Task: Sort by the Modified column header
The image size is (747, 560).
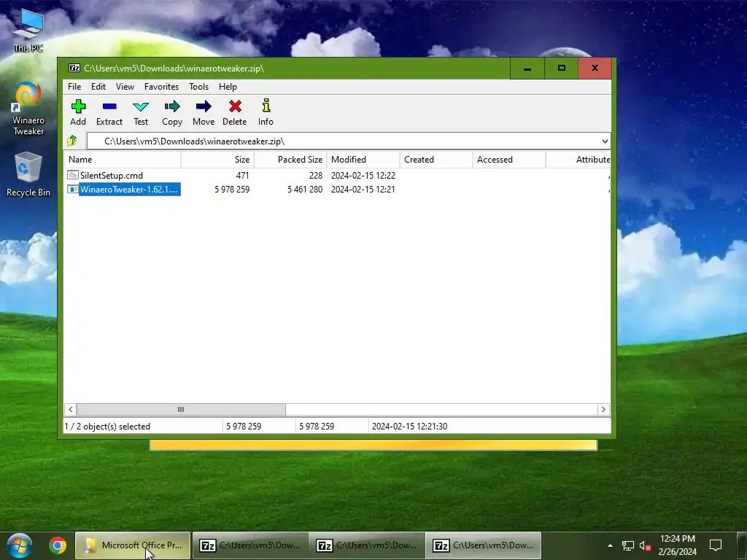Action: pyautogui.click(x=363, y=160)
